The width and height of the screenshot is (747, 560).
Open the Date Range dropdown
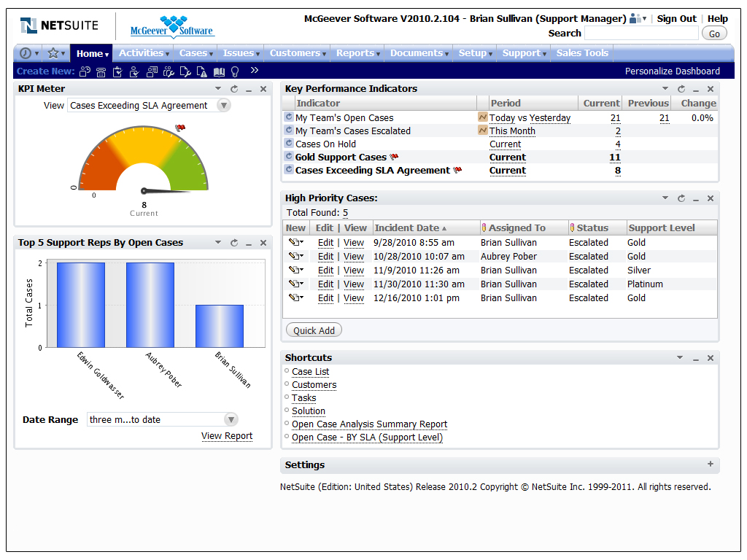point(231,419)
